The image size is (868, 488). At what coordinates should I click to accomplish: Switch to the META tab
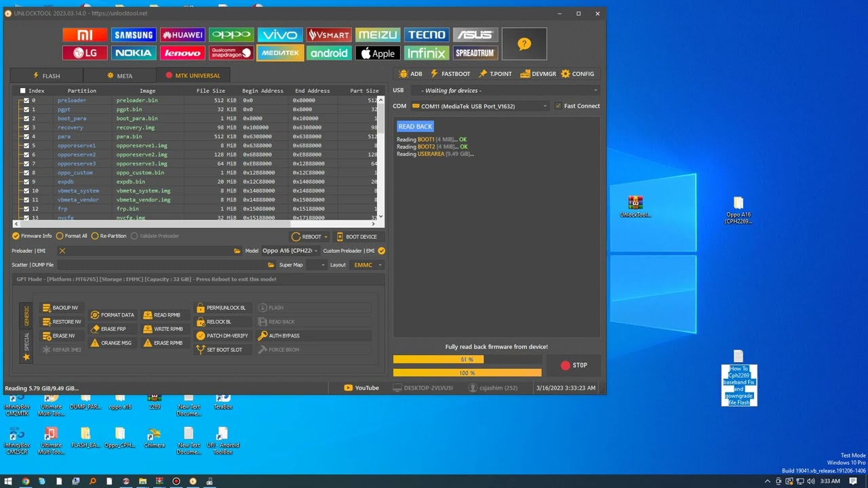(120, 76)
